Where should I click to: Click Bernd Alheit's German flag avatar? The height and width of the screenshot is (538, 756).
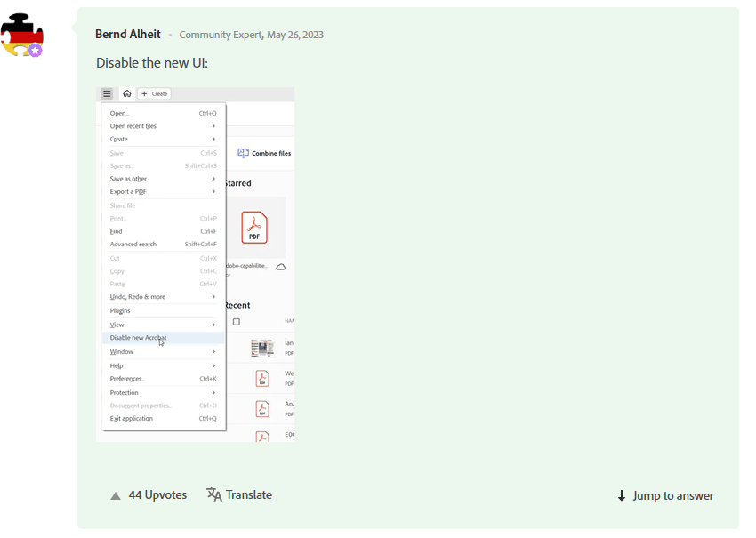pos(21,34)
